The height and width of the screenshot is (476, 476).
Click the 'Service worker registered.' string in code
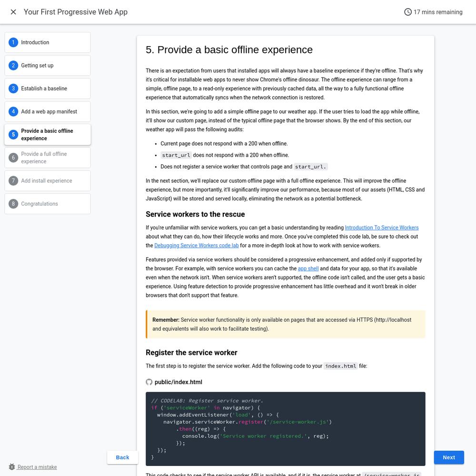[x=264, y=436]
